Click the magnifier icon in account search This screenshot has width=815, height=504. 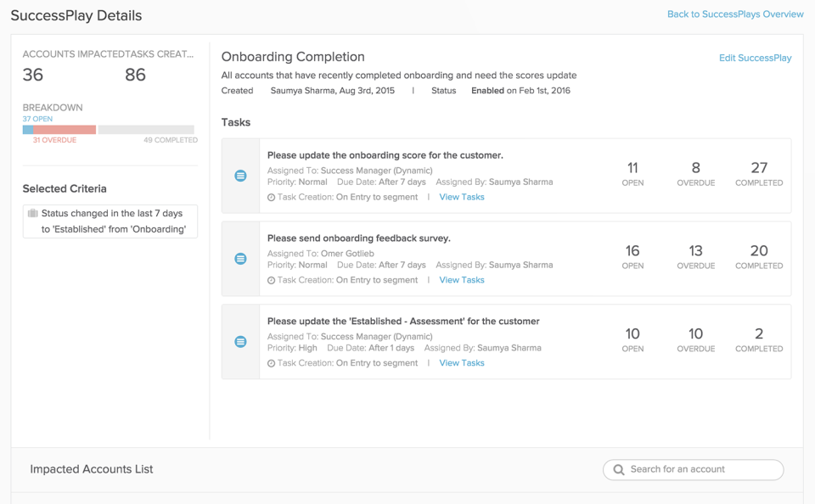point(619,470)
